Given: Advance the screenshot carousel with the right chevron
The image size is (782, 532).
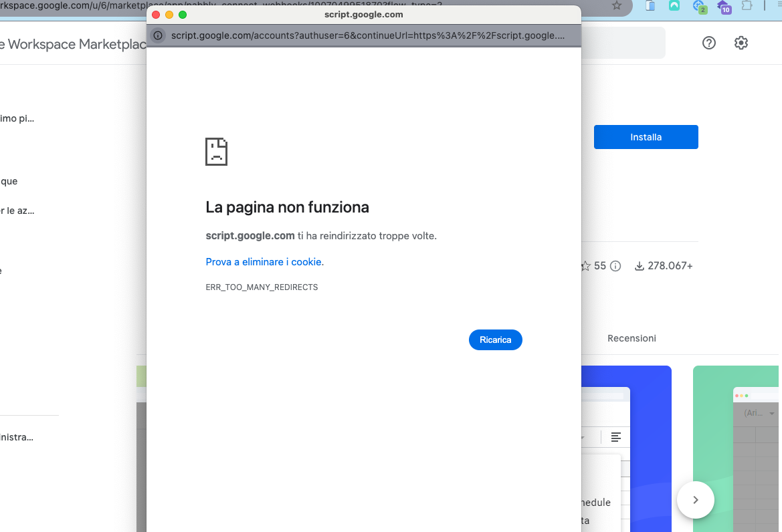Looking at the screenshot, I should (x=695, y=499).
